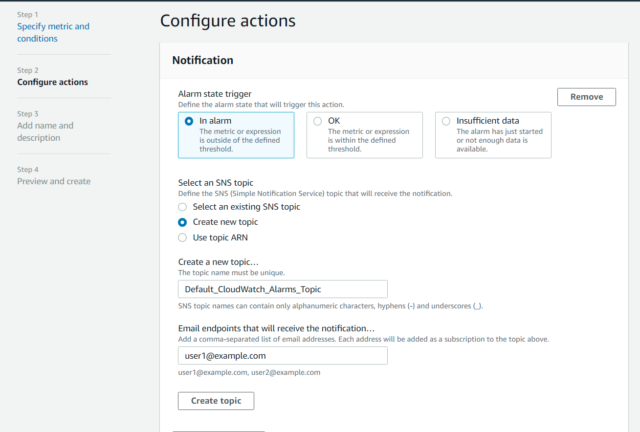Jump to Add name and description step
The width and height of the screenshot is (640, 432).
[x=45, y=131]
